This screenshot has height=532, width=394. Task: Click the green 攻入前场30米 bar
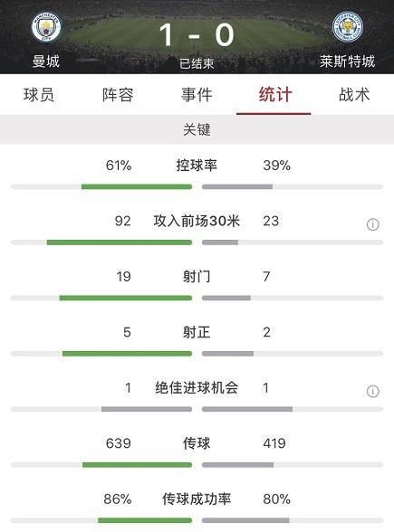pyautogui.click(x=120, y=242)
